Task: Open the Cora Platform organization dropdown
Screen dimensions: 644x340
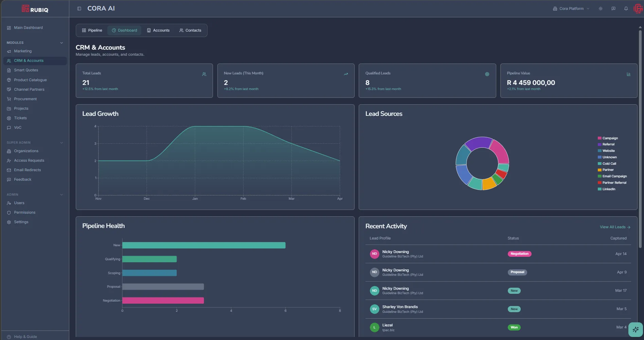Action: (571, 8)
